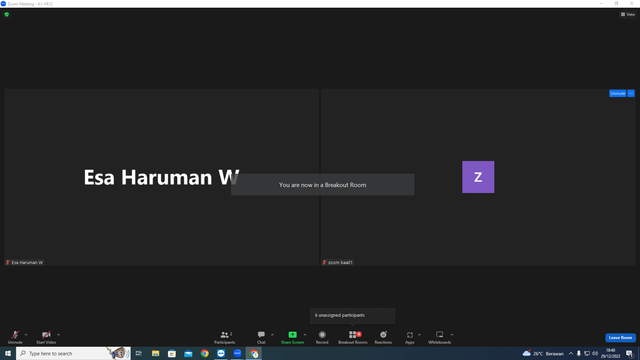Click the green encryption shield icon
The image size is (640, 360).
[x=7, y=14]
